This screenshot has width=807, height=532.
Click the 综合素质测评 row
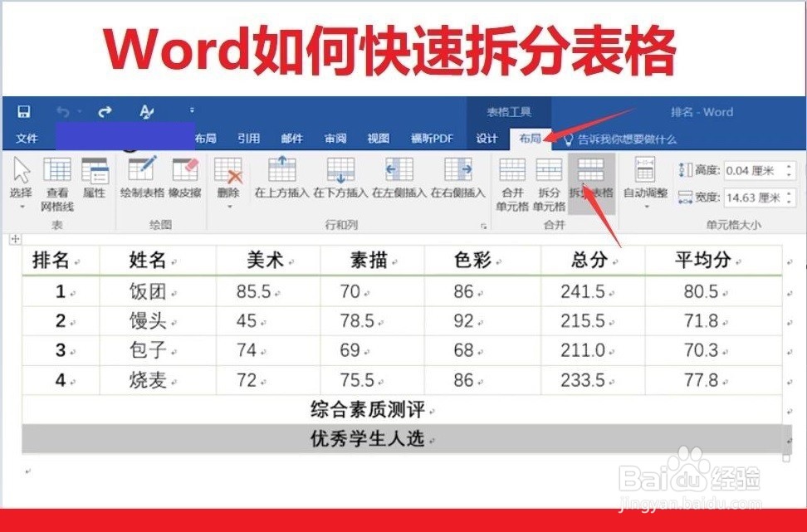402,410
